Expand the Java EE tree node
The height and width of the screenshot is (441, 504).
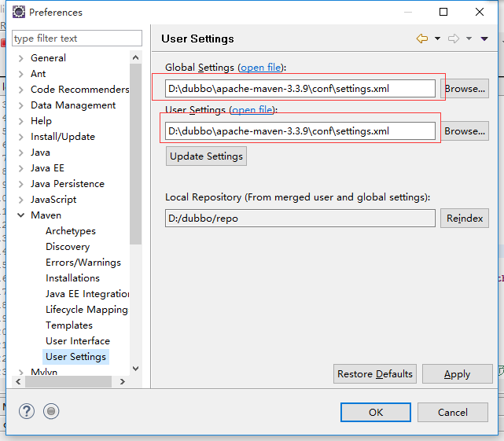coord(20,168)
